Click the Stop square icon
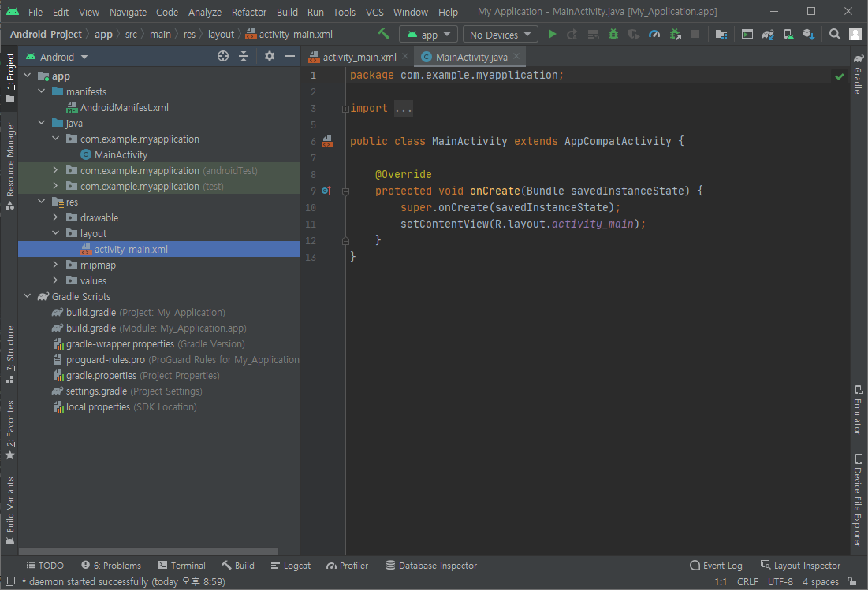 tap(695, 35)
